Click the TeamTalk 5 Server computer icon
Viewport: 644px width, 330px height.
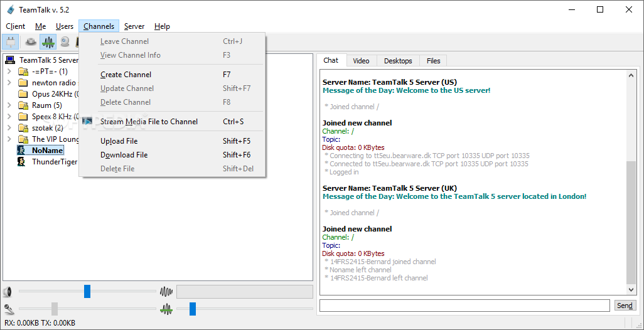10,60
